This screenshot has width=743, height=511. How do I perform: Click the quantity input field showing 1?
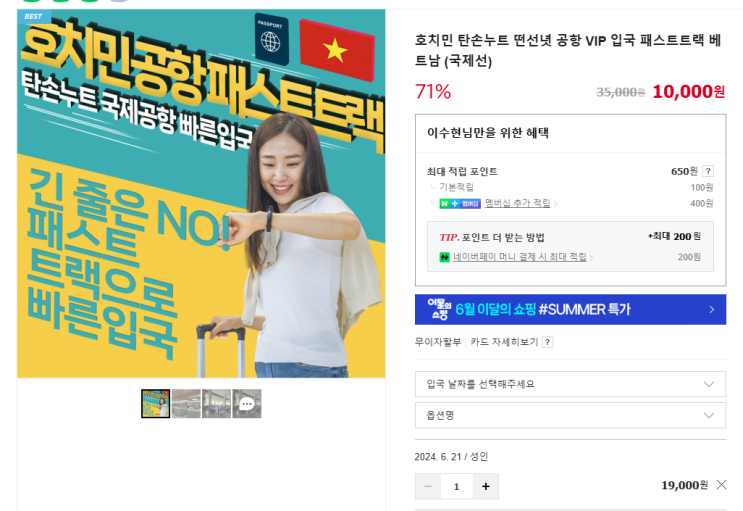(x=456, y=486)
